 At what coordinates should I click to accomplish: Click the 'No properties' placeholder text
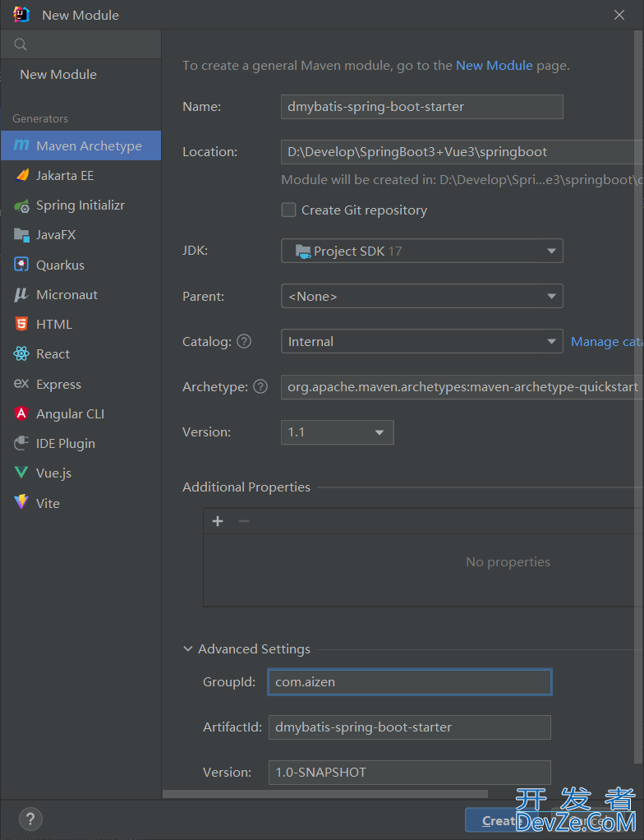point(508,562)
